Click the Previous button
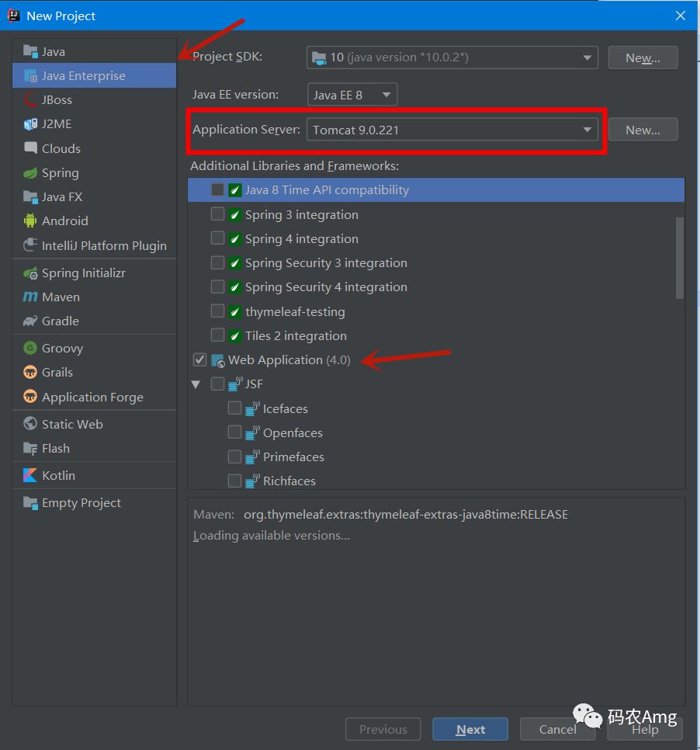 [383, 729]
